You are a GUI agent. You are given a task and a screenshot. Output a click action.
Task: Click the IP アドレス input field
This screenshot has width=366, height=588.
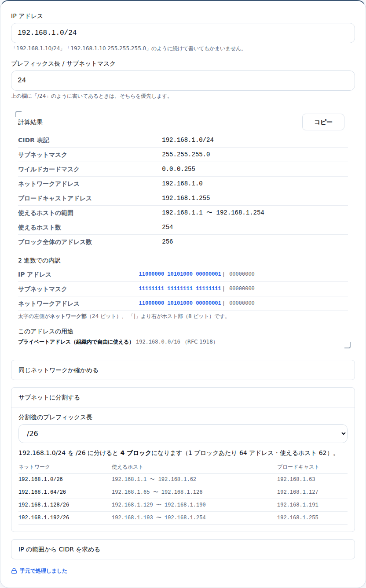(183, 33)
